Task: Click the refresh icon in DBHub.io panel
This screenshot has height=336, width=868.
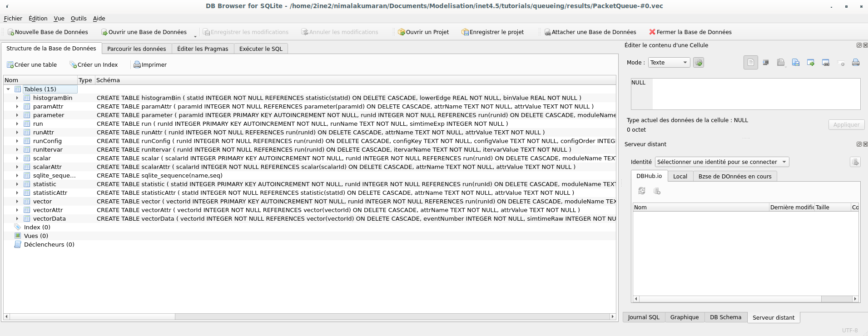Action: coord(642,191)
